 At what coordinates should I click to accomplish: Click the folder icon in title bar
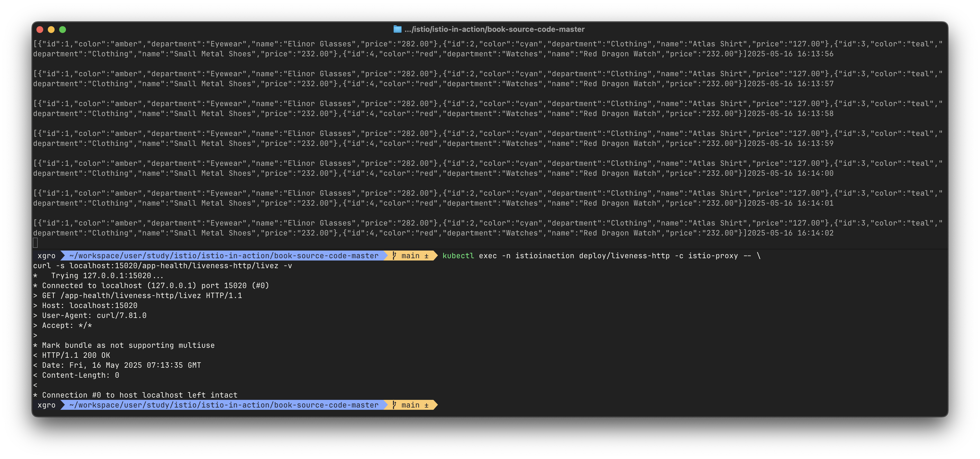click(397, 29)
